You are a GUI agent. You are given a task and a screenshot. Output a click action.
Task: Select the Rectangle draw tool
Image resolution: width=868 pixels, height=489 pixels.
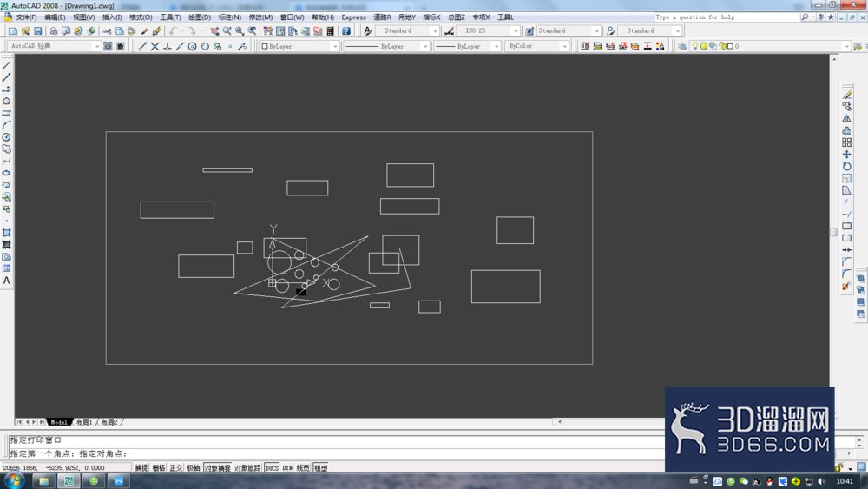coord(7,113)
